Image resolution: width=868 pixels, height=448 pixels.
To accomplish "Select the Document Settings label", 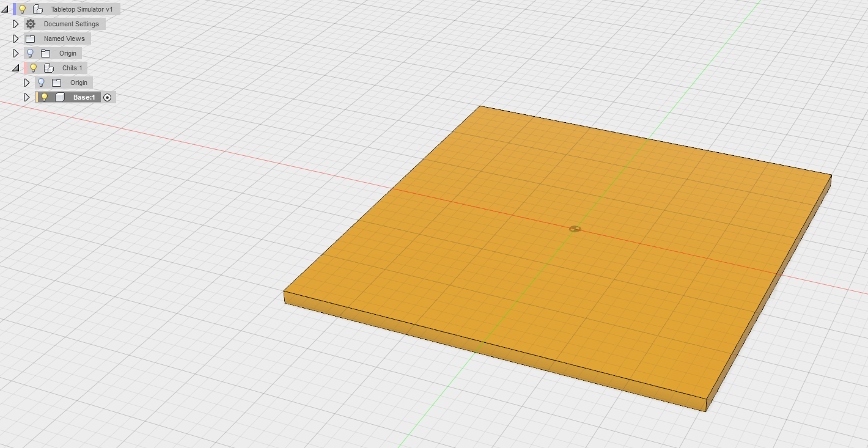I will [71, 24].
